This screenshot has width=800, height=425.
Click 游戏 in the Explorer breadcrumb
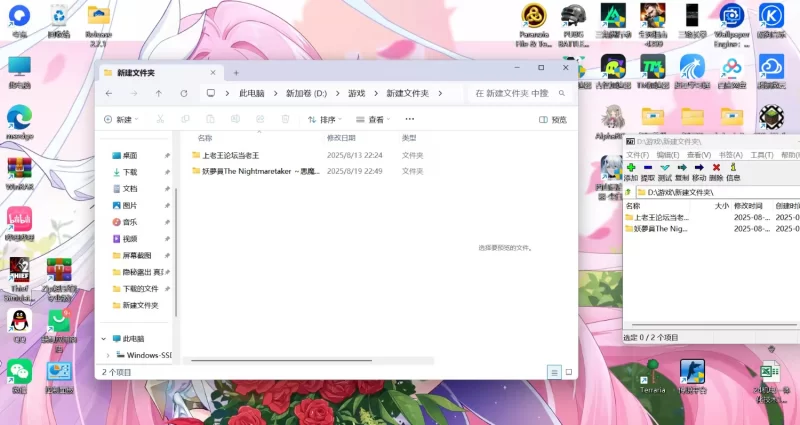(x=357, y=93)
